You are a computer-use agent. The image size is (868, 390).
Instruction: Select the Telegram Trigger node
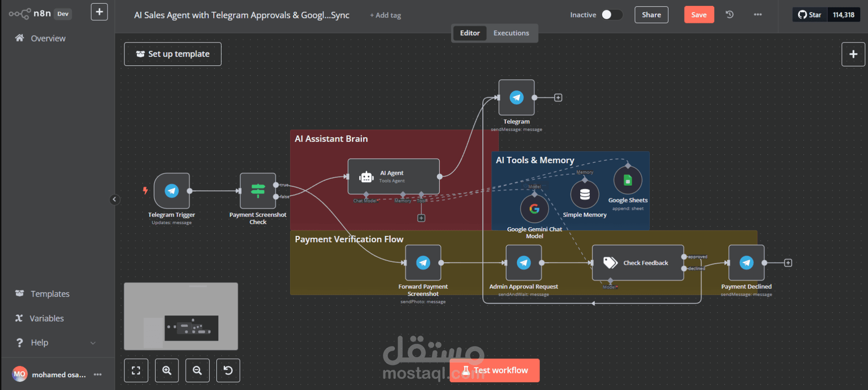click(172, 191)
